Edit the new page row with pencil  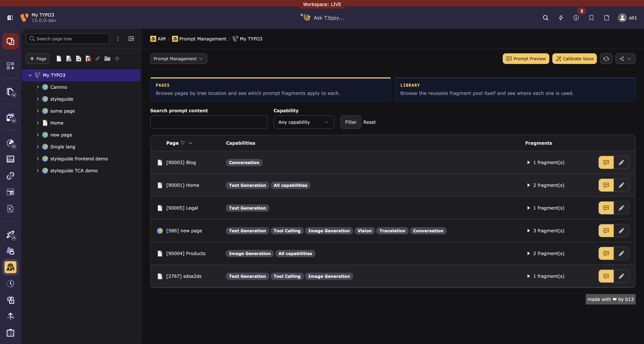pos(621,231)
